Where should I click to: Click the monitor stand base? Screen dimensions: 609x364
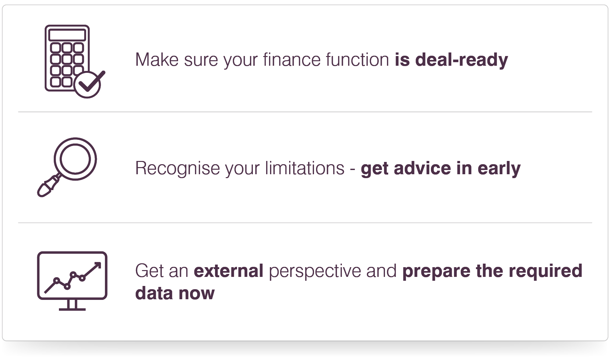72,309
